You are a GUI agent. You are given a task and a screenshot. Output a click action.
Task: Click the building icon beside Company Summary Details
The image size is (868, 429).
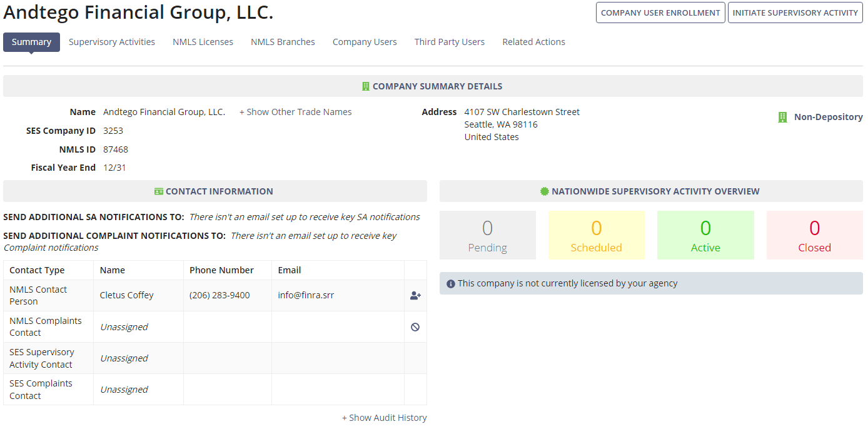(x=365, y=86)
